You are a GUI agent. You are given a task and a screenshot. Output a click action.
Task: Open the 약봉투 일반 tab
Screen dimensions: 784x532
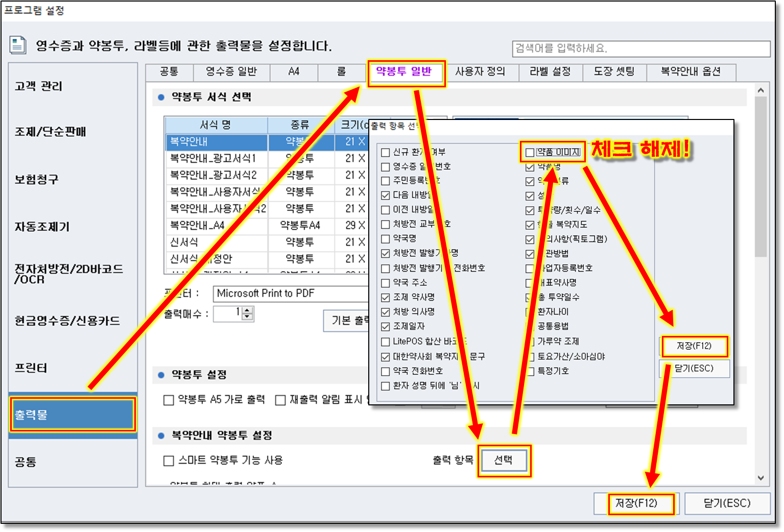tap(404, 72)
